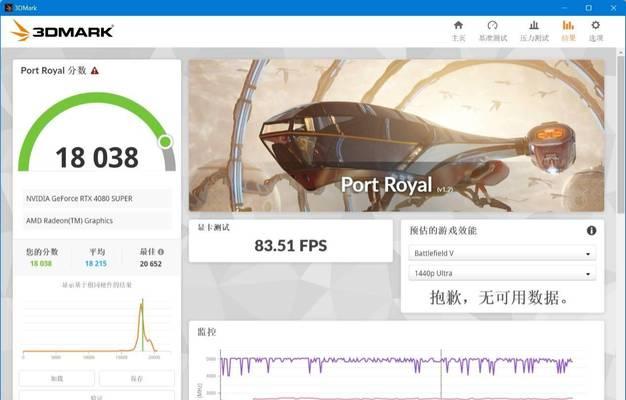Open the 主页 home tab
Viewport: 626px width, 400px height.
click(x=458, y=31)
